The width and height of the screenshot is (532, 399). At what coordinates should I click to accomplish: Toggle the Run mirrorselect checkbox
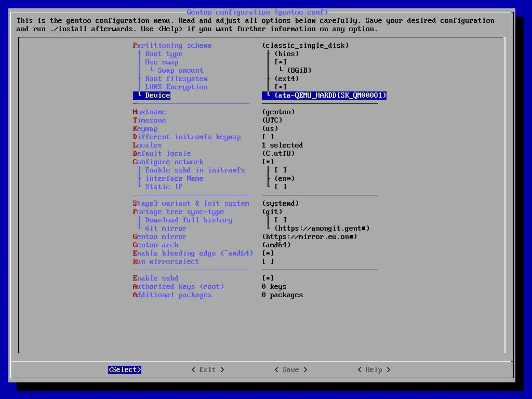[268, 262]
